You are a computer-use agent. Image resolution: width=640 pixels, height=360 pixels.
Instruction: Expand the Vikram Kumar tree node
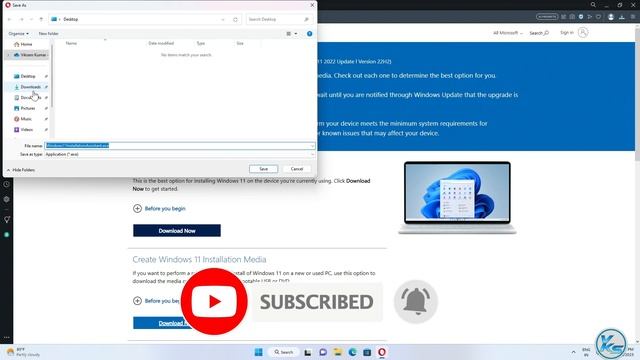point(8,55)
